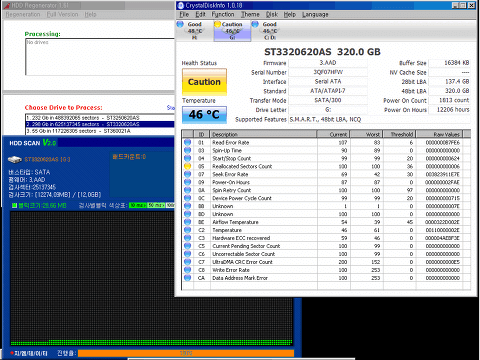Select drive 3 ST380021A in HDD Regenerator
Viewport: 480px width, 360px height.
click(100, 131)
